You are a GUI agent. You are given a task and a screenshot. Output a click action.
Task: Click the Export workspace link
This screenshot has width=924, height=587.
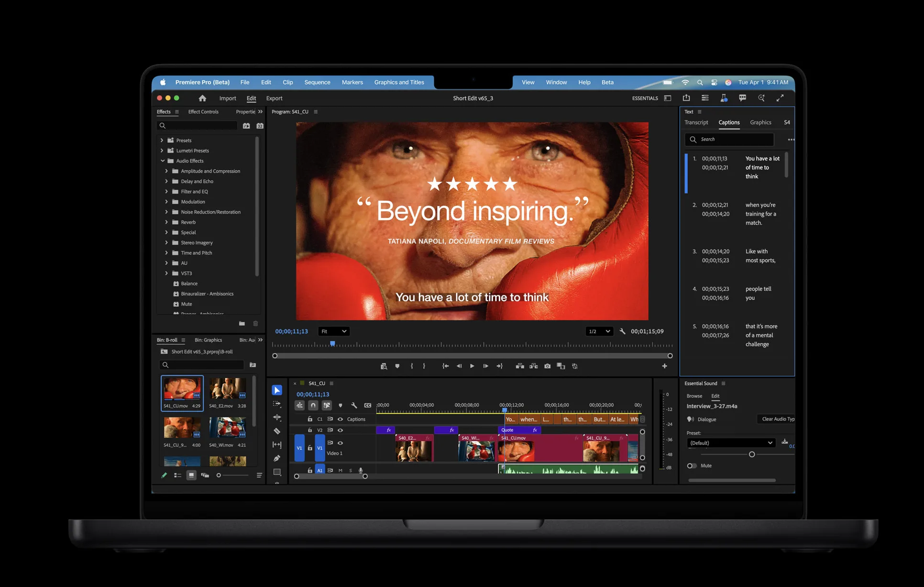(274, 98)
